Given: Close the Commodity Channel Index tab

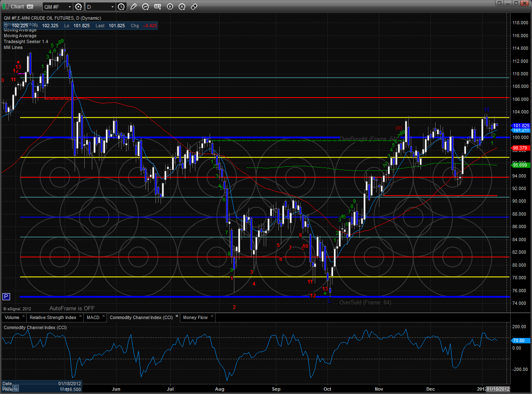Looking at the screenshot, I should click(177, 317).
